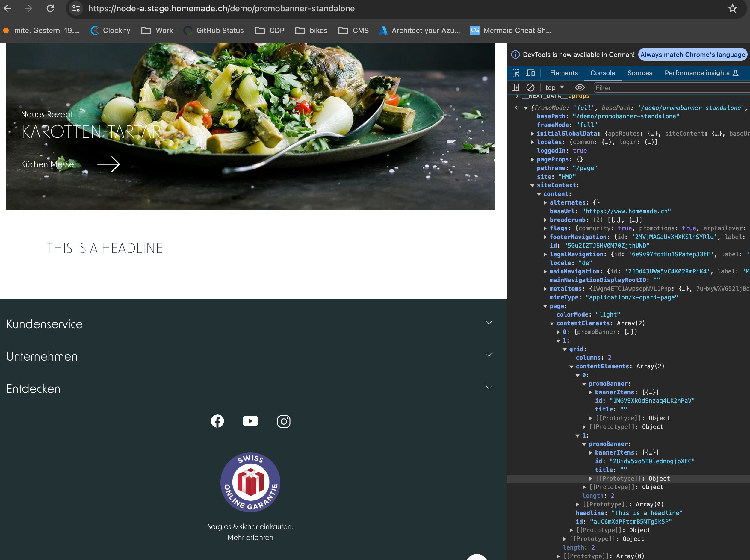Bookmark page with the star icon
750x560 pixels.
click(733, 8)
